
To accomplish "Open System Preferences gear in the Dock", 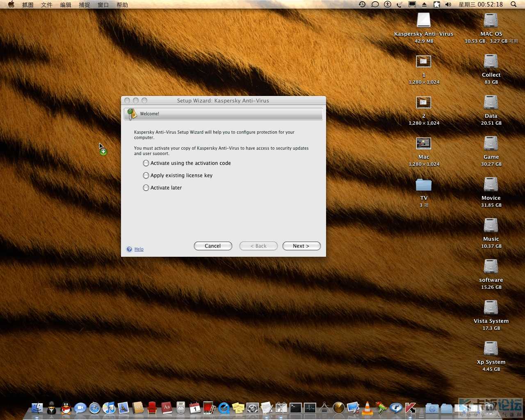I will pos(253,408).
